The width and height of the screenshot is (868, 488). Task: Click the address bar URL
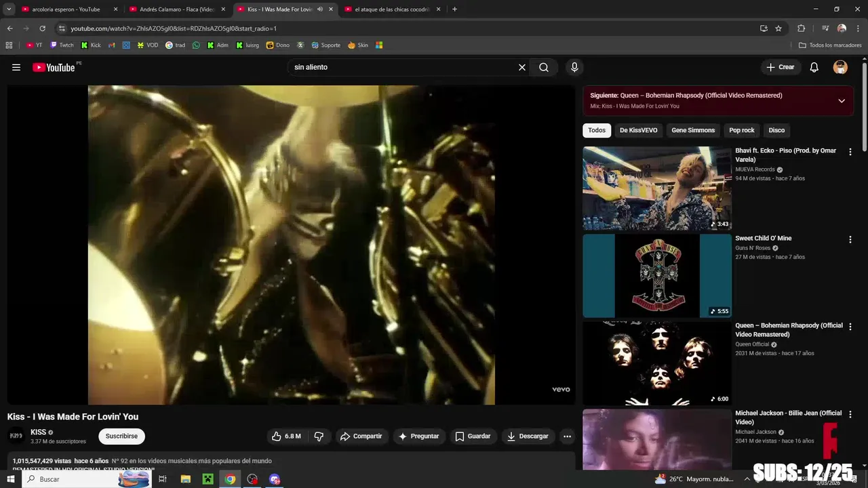[174, 28]
